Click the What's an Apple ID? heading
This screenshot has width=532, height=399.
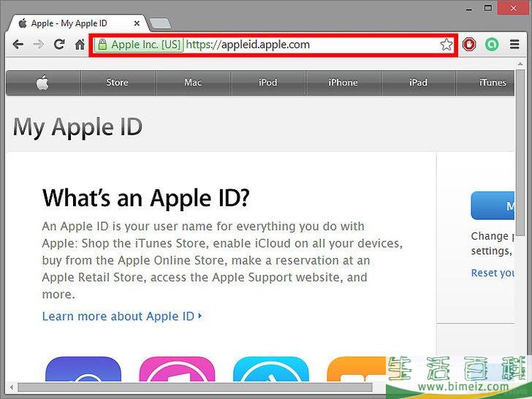[146, 198]
